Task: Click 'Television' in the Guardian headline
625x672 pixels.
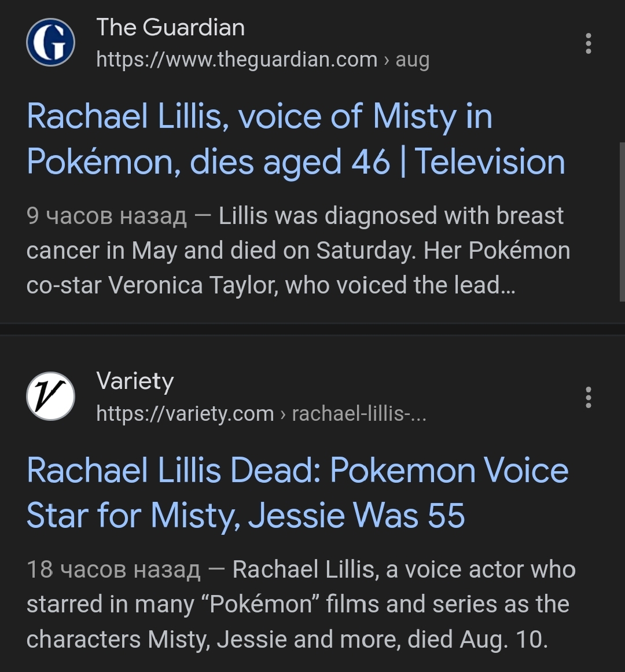Action: coord(490,161)
